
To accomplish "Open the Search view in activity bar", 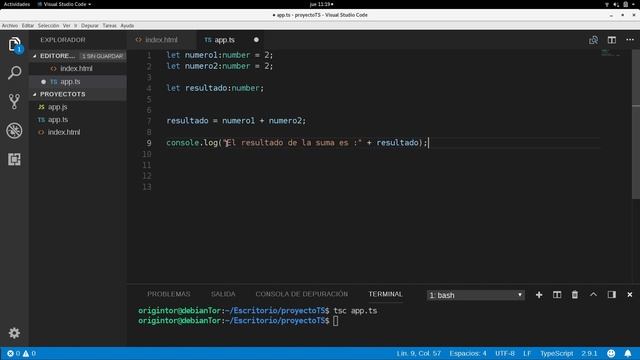I will (x=14, y=73).
